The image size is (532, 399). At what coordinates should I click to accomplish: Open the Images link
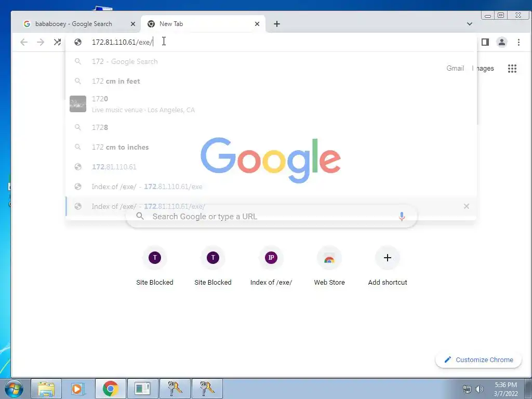[x=483, y=68]
